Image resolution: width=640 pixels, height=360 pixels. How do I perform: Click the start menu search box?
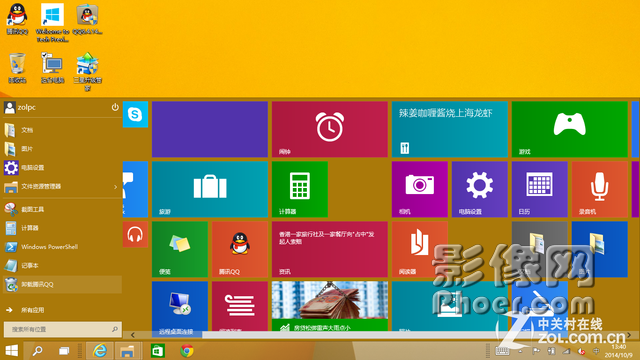coord(62,329)
